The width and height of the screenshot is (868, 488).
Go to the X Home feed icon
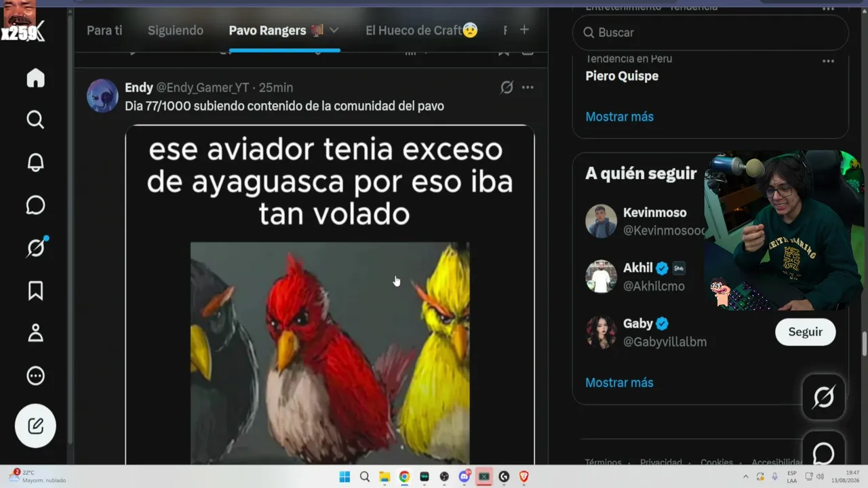coord(35,78)
